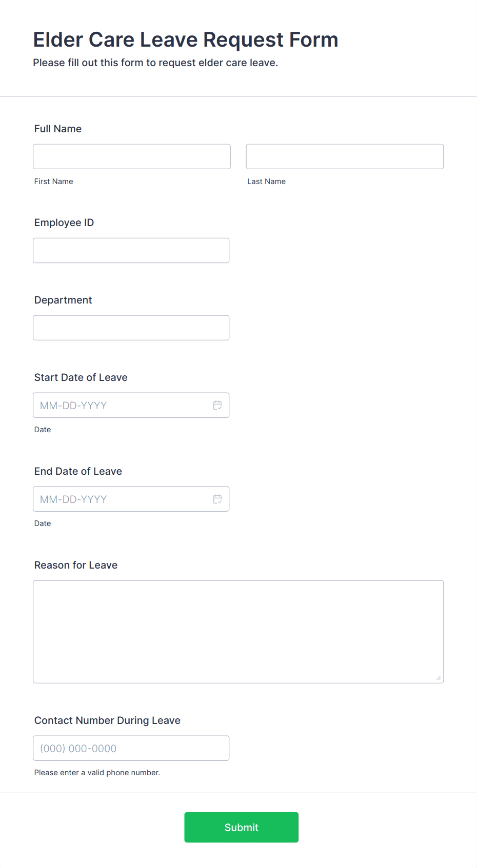477x868 pixels.
Task: Open the Start Date calendar picker icon
Action: (x=217, y=405)
